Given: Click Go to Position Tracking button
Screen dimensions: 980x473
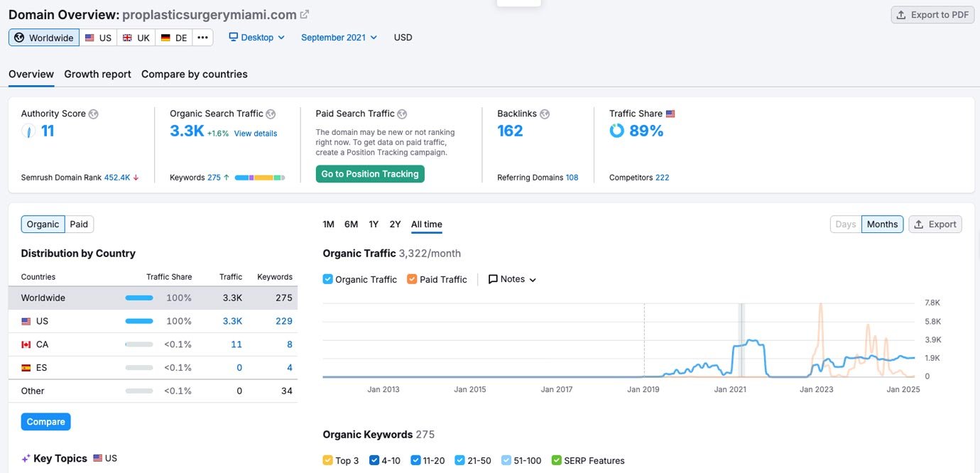Looking at the screenshot, I should [x=370, y=174].
